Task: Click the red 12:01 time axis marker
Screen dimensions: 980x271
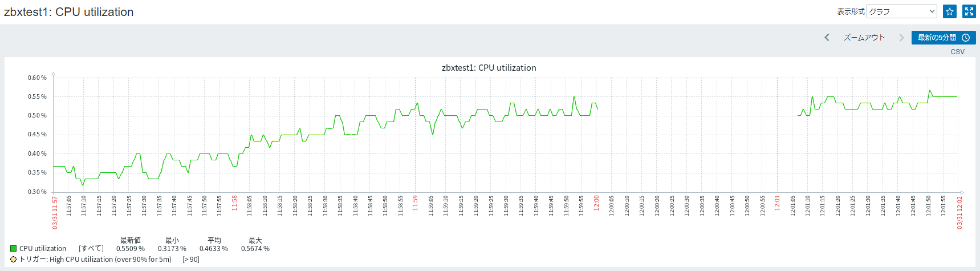Action: 777,203
